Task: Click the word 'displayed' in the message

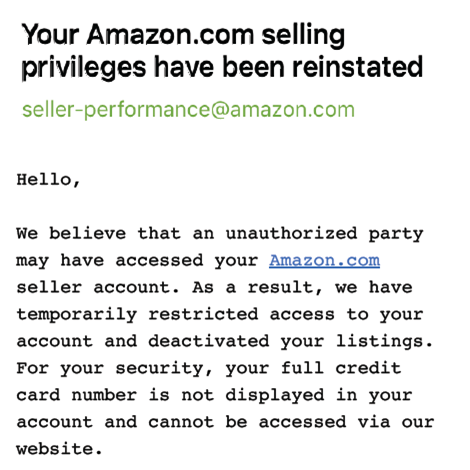Action: (275, 395)
